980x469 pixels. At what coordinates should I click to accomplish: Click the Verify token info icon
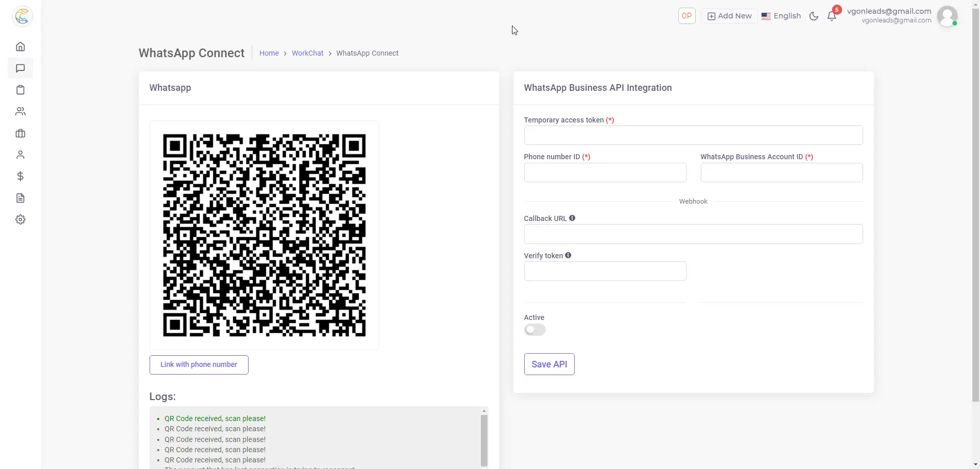tap(568, 255)
